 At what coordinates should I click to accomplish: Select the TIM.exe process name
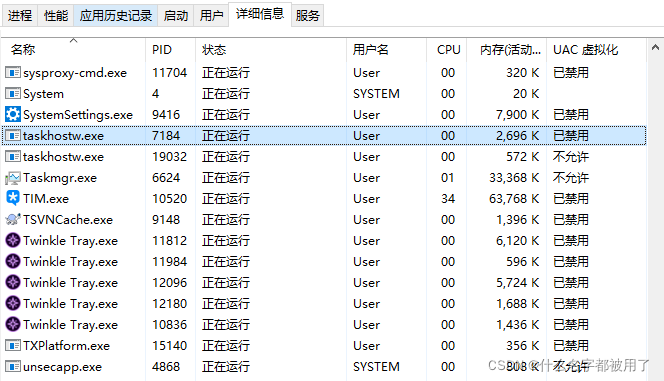coord(46,199)
